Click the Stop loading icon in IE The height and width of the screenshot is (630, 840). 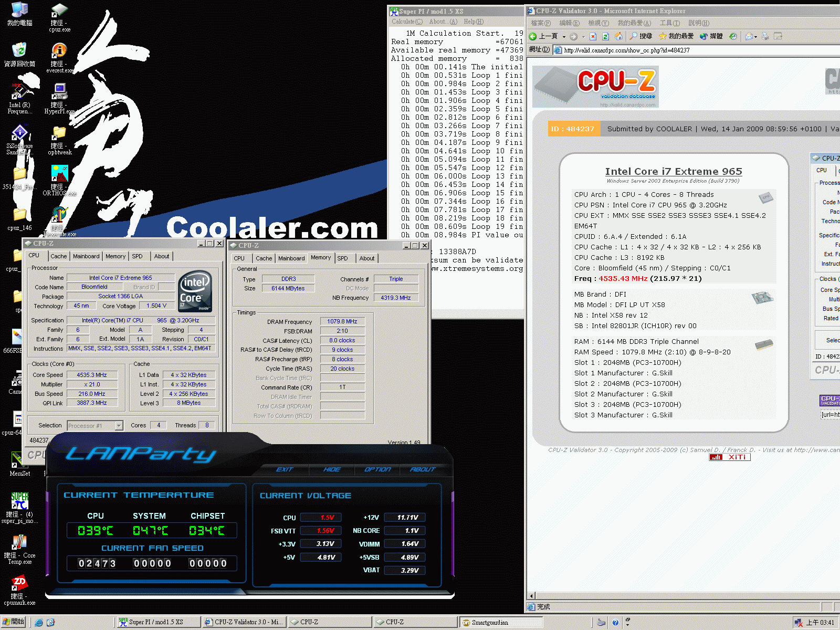tap(593, 36)
